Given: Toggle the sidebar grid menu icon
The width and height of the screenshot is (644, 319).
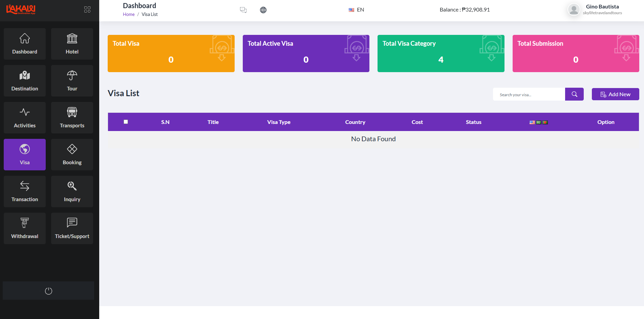Looking at the screenshot, I should click(x=87, y=9).
